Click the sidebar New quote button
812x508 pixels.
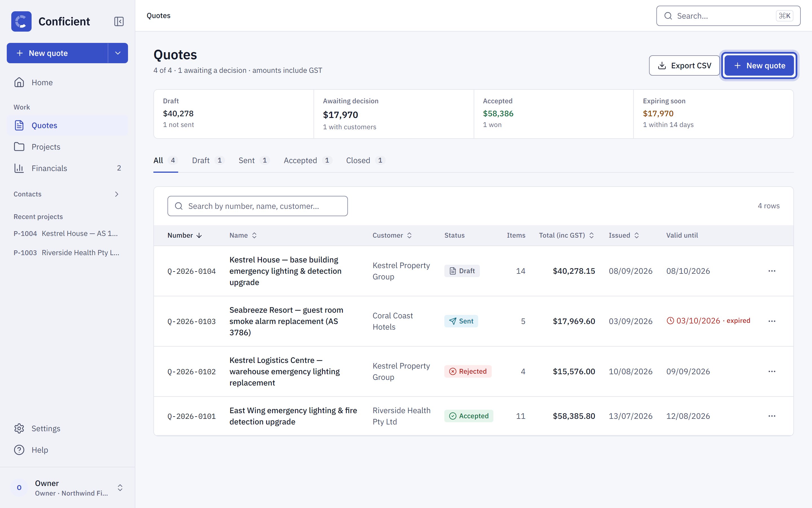(58, 53)
